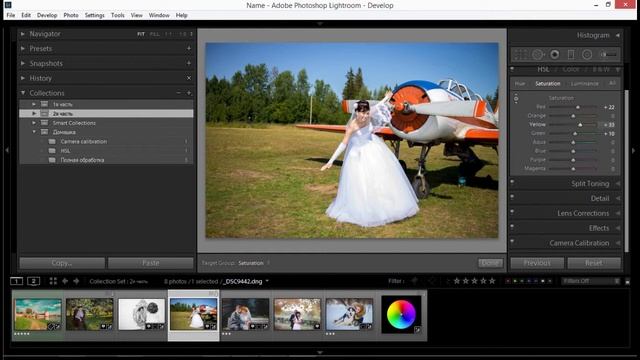
Task: Clear History with the X icon
Action: click(189, 78)
